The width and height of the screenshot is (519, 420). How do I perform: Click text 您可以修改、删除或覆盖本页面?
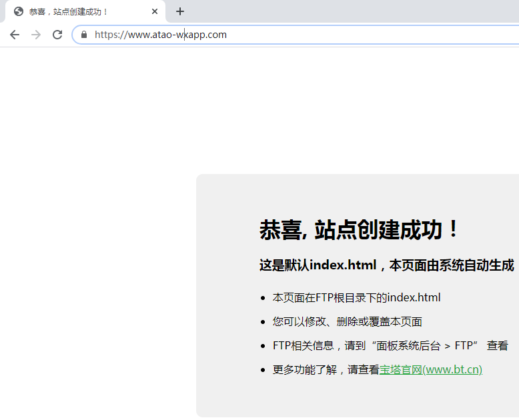coord(347,322)
